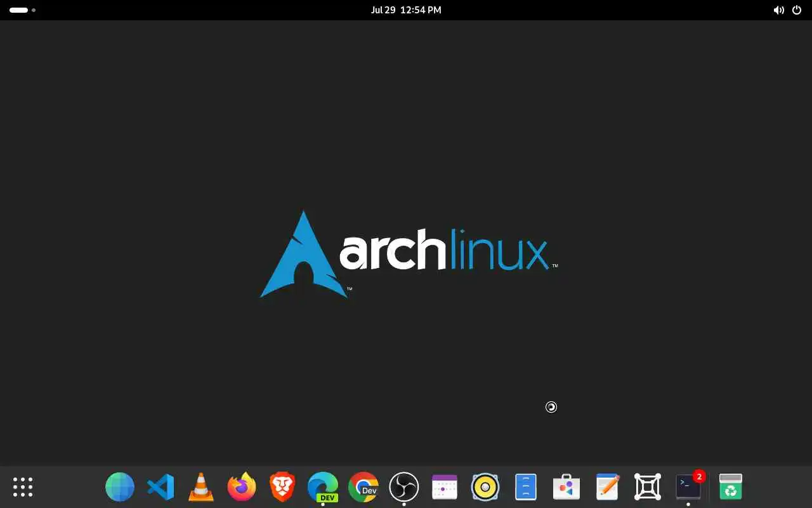This screenshot has width=812, height=508.
Task: Open Visual Studio Code from dock
Action: (x=160, y=487)
